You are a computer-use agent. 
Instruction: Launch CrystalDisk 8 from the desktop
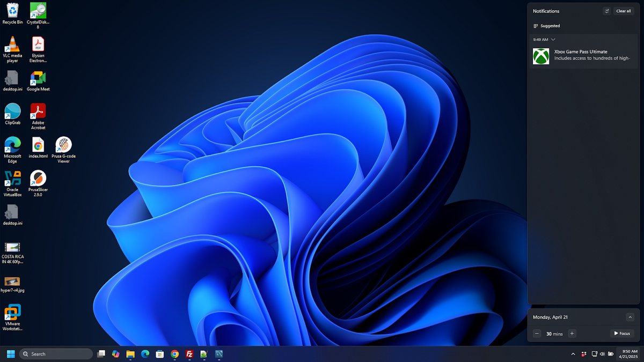point(38,16)
